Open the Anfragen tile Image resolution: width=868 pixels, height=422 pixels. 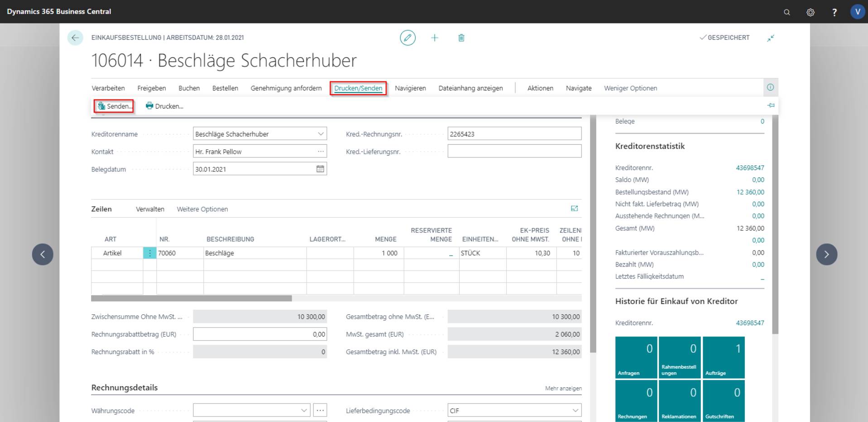tap(636, 357)
